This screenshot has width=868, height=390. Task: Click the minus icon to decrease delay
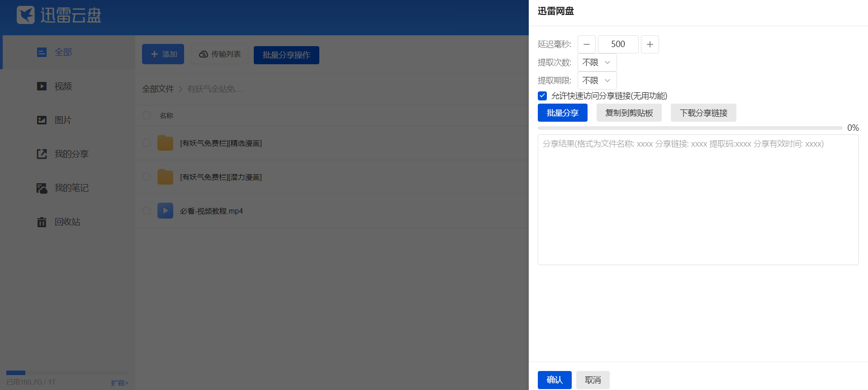[586, 44]
